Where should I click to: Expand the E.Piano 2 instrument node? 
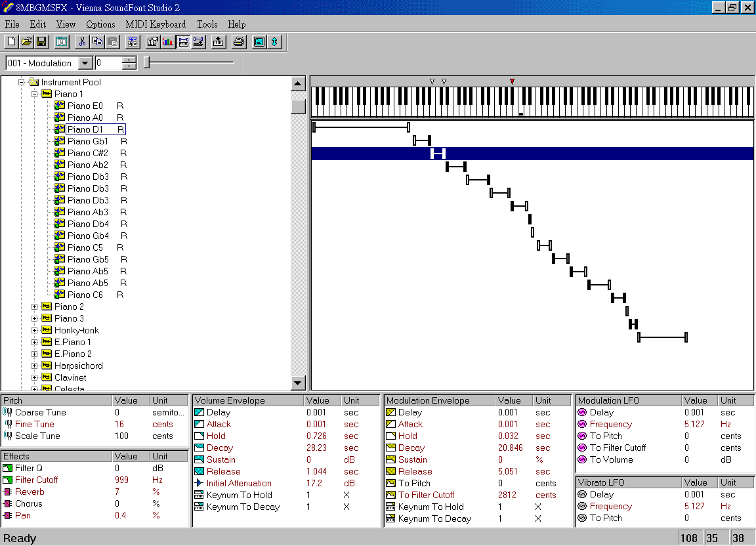(34, 354)
